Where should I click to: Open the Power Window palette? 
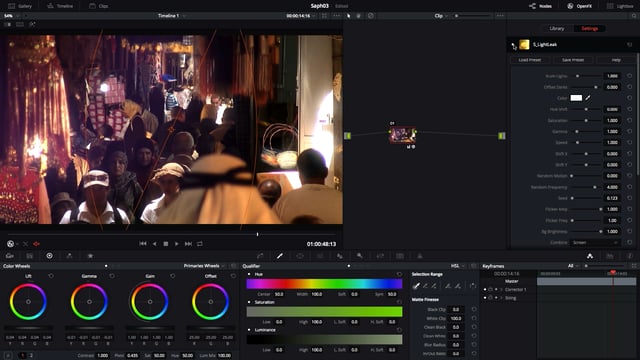click(x=300, y=256)
